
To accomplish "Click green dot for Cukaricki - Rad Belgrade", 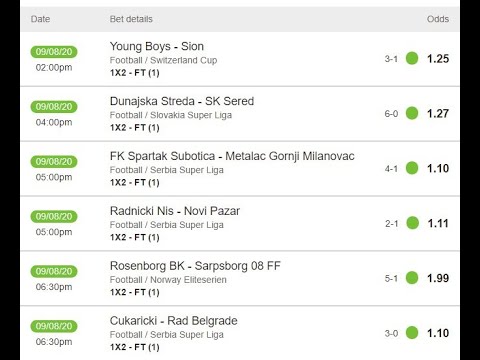I will pos(412,333).
